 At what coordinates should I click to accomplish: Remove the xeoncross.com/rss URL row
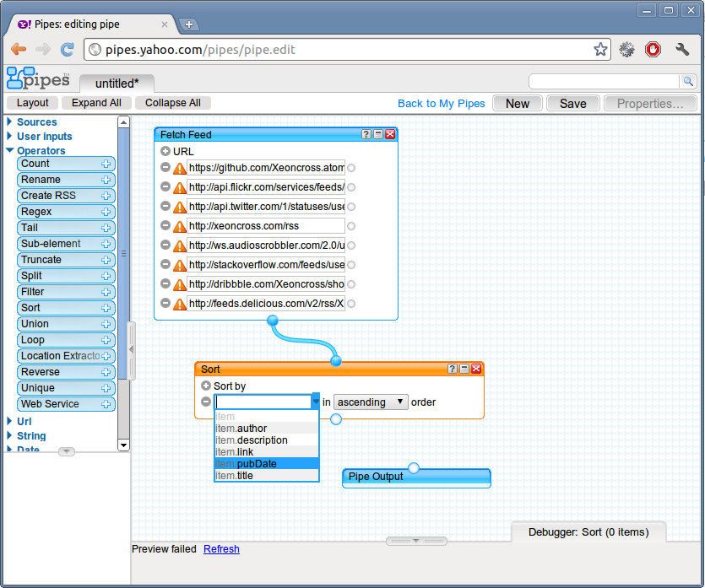click(165, 225)
